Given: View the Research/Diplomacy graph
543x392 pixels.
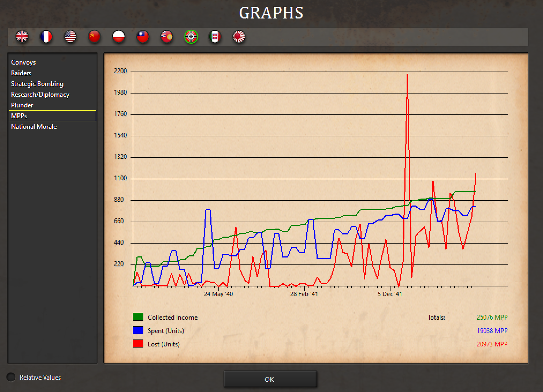Looking at the screenshot, I should [40, 95].
